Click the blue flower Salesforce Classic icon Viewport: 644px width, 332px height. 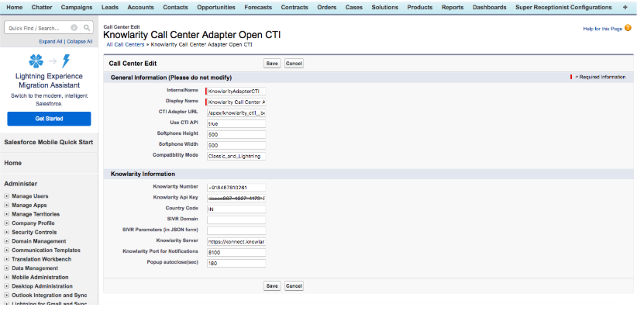pos(36,61)
